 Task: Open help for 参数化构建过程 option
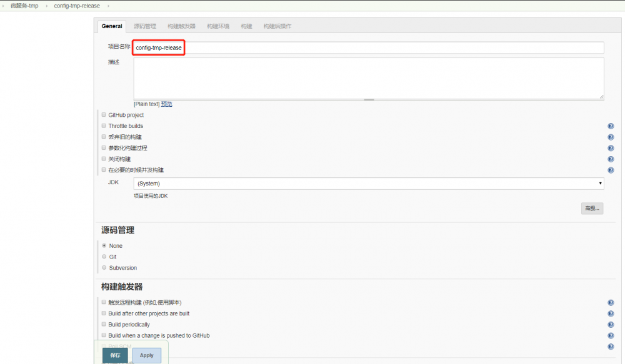pos(611,148)
